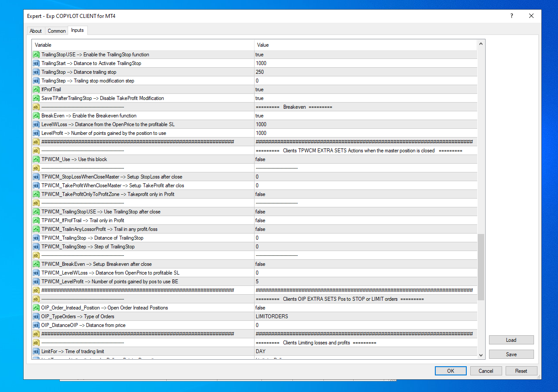This screenshot has height=392, width=558.
Task: Select the Inputs tab
Action: (x=77, y=30)
